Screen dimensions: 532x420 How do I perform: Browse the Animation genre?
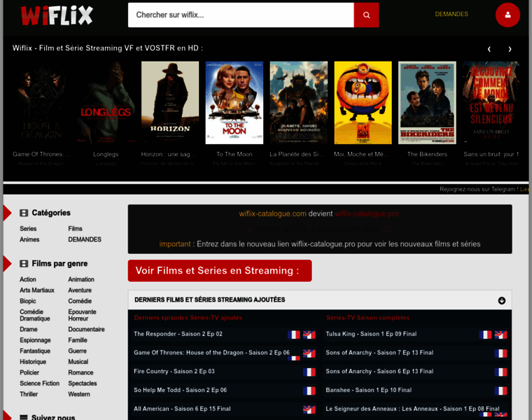81,279
